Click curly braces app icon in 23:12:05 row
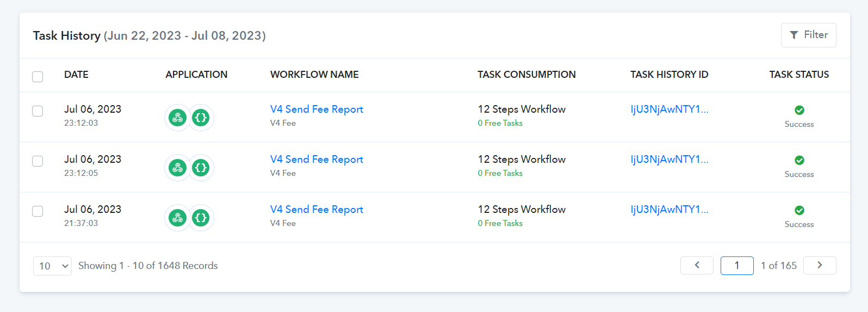Image resolution: width=868 pixels, height=312 pixels. [x=201, y=168]
